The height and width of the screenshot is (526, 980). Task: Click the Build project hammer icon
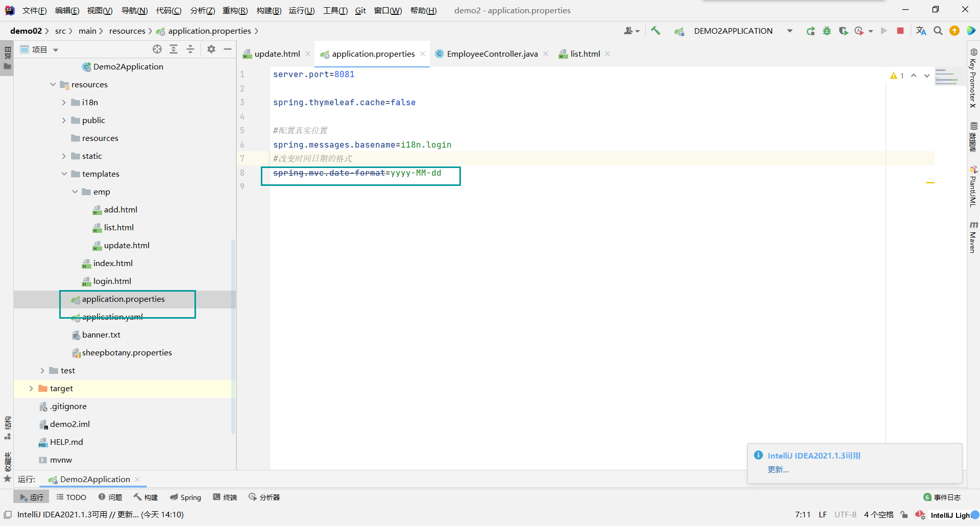(656, 31)
